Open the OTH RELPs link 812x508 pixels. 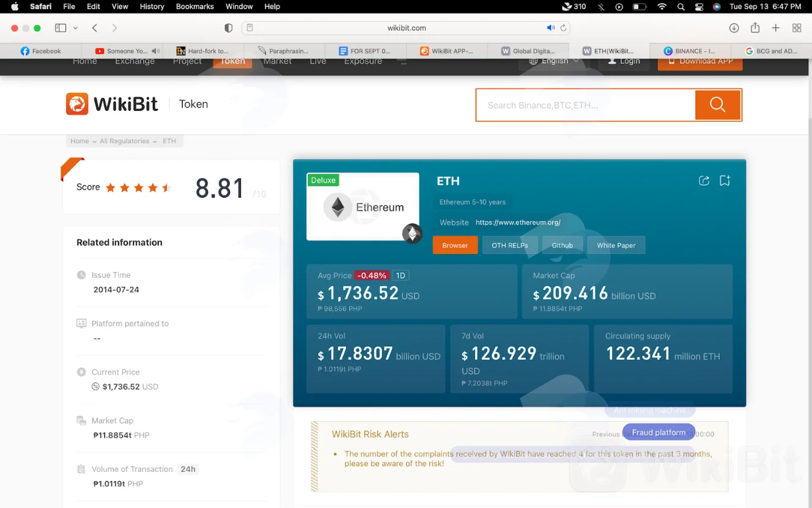pyautogui.click(x=510, y=245)
